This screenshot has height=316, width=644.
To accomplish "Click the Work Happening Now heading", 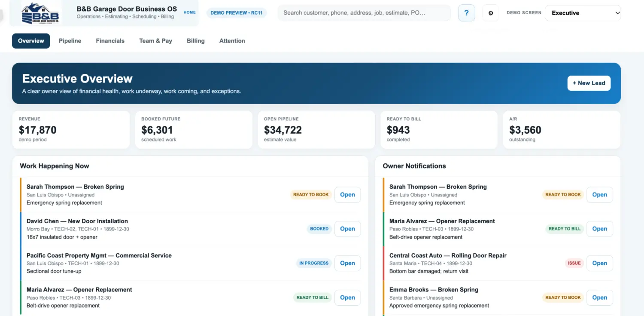I will [x=55, y=166].
